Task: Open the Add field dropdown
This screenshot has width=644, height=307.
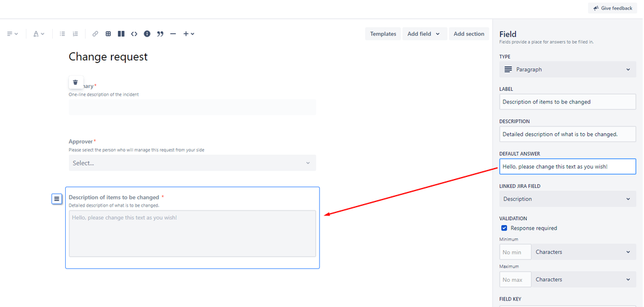Action: [x=424, y=34]
